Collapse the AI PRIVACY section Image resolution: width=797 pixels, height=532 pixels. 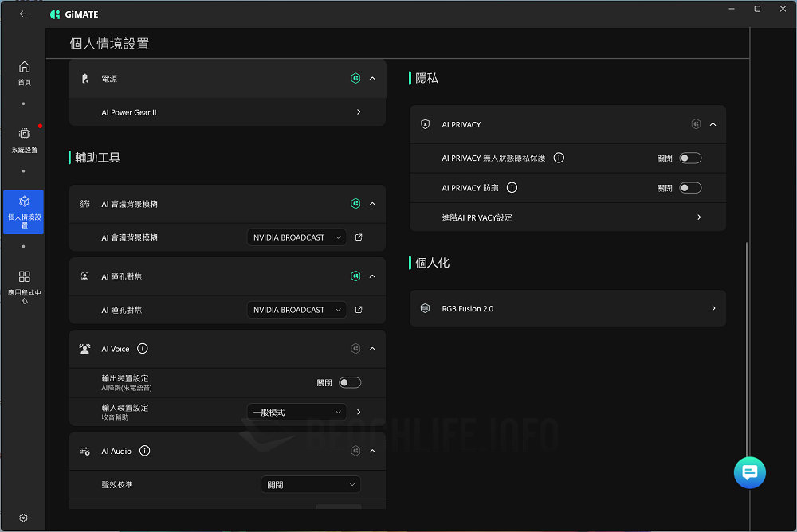tap(713, 124)
